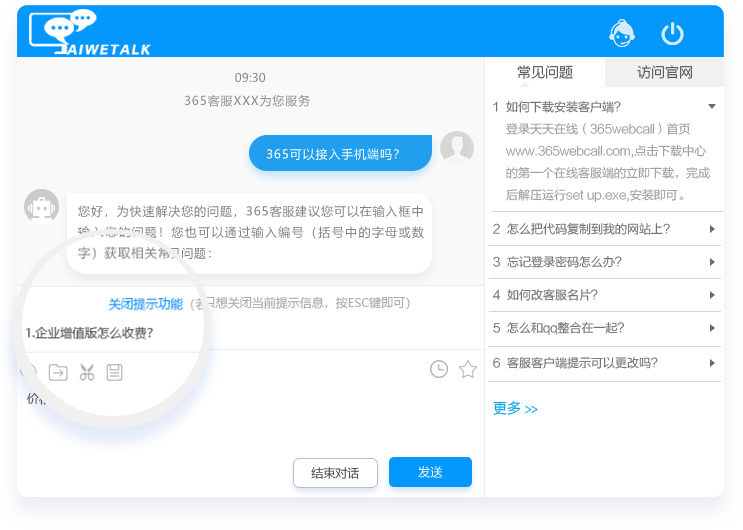Viewport: 743px width, 530px height.
Task: Click the robot avatar icon
Action: 41,207
